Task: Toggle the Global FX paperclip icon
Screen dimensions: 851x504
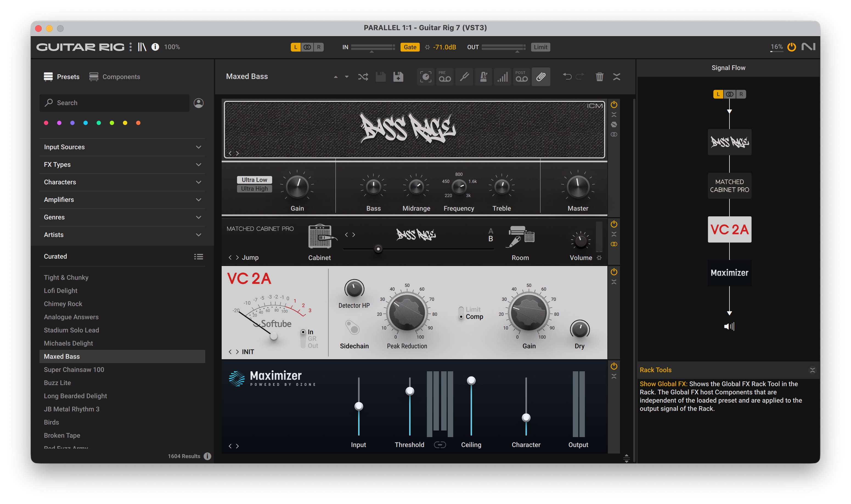Action: pyautogui.click(x=541, y=77)
